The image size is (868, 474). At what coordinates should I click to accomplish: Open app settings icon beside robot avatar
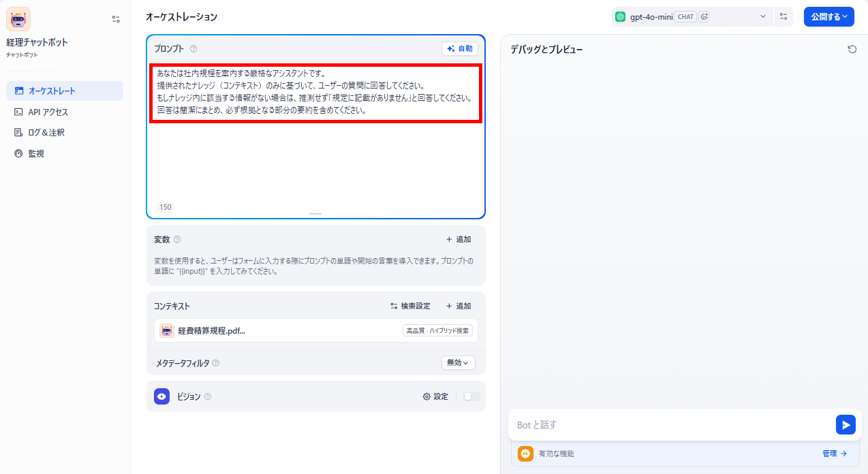pos(116,19)
